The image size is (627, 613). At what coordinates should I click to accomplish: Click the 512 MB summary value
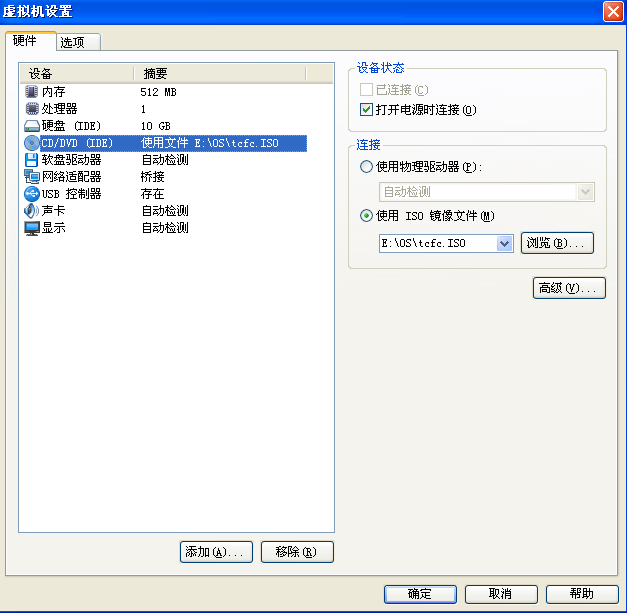pyautogui.click(x=158, y=92)
